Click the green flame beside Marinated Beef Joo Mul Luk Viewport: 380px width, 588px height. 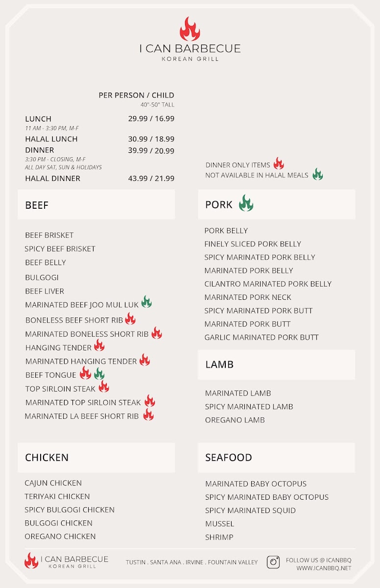[x=146, y=302]
